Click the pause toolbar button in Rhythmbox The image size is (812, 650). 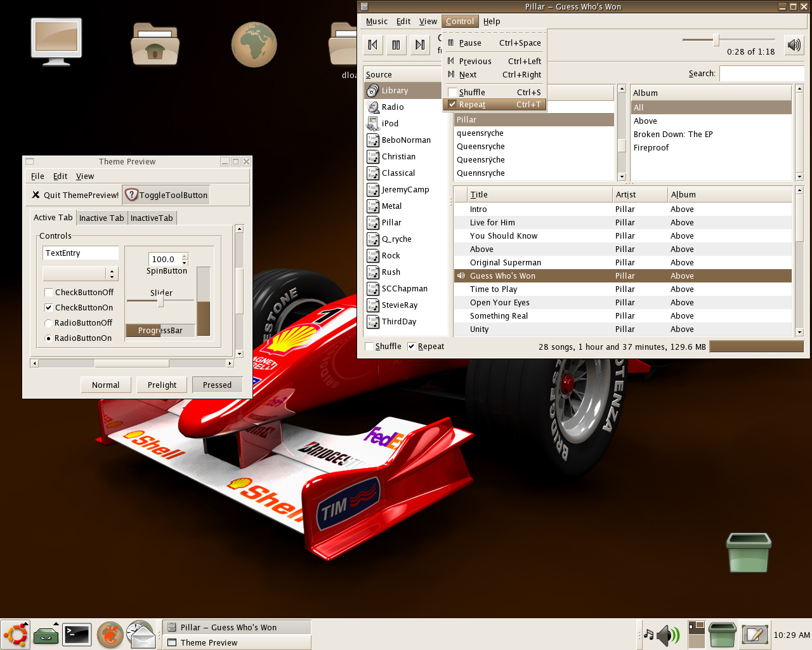click(x=396, y=44)
